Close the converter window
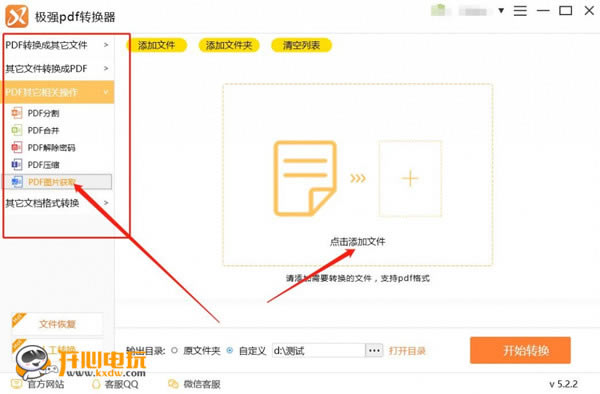The image size is (600, 394). pyautogui.click(x=589, y=11)
